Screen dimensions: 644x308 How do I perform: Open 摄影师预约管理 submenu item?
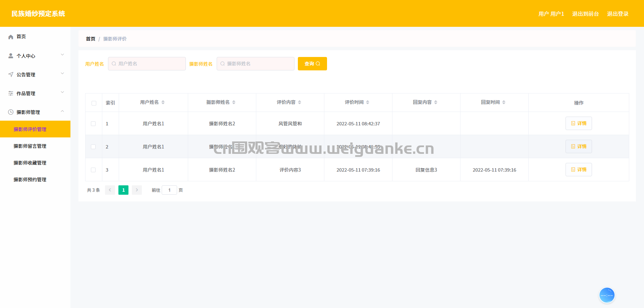[35, 179]
